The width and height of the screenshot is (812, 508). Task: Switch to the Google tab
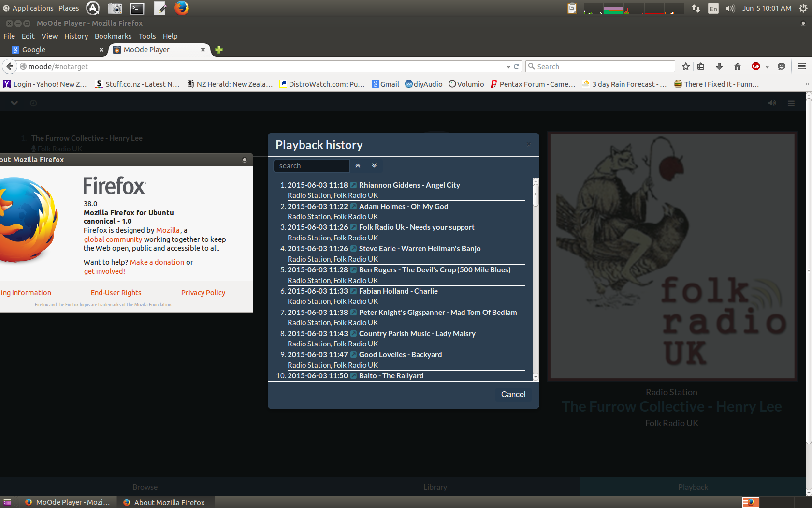pos(58,50)
